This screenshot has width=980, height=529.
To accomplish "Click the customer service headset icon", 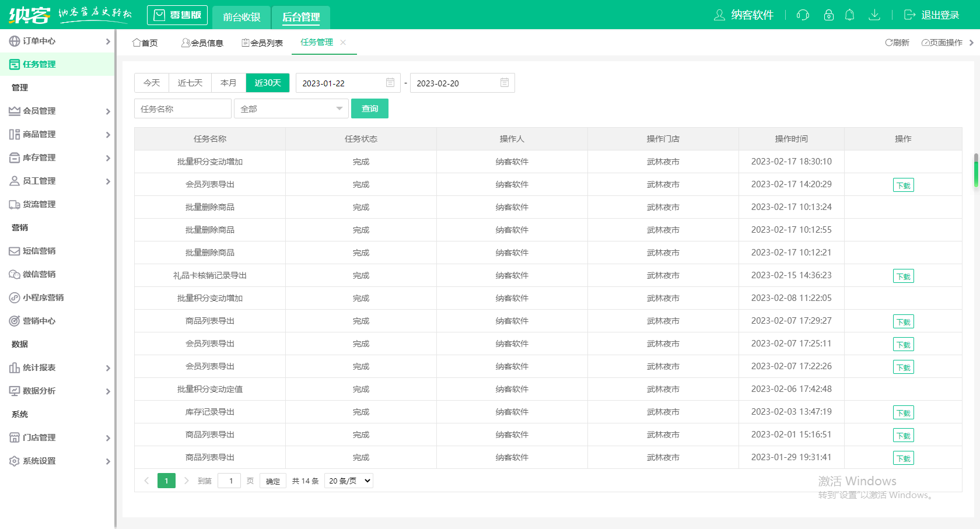I will [x=803, y=15].
